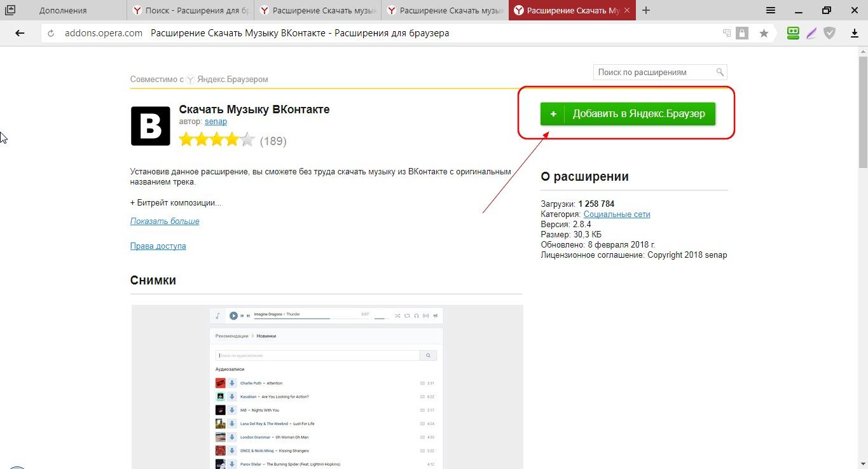Click the Лицензионное соглашение copyright line
The height and width of the screenshot is (469, 868).
(x=633, y=255)
